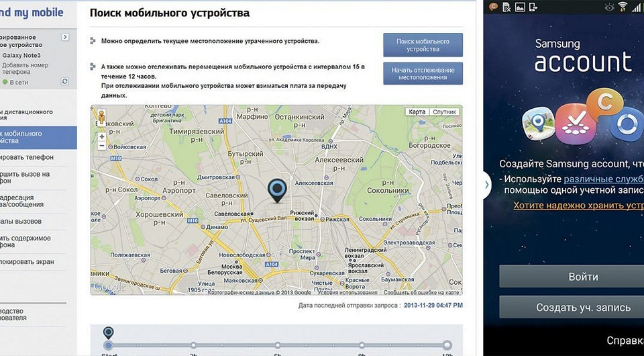Viewport: 644px width, 356px height.
Task: Expand the registered device panel arrow
Action: [x=65, y=37]
